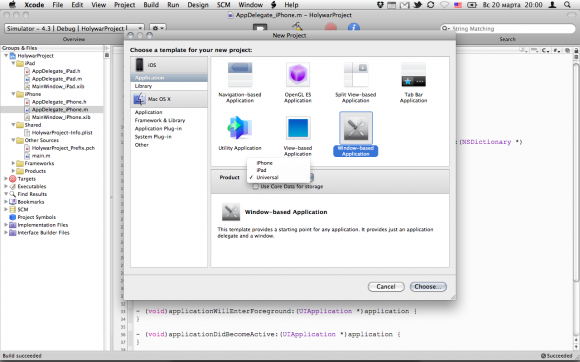
Task: Open the battery status menu bar icon
Action: [x=472, y=5]
